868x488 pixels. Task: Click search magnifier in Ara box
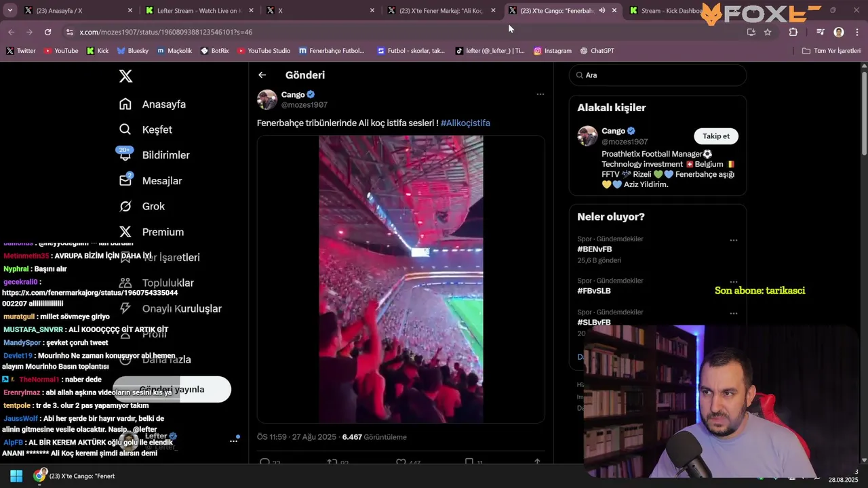point(580,75)
